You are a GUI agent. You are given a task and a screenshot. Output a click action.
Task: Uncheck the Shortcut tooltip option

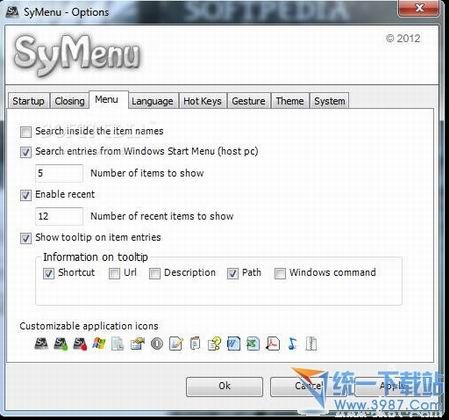coord(49,273)
